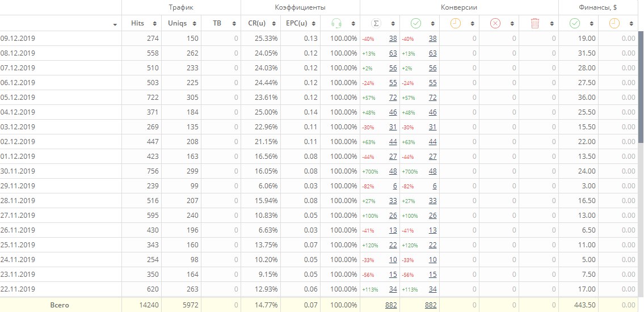Click sort arrows next to Hits
Image resolution: width=644 pixels, height=312 pixels.
pyautogui.click(x=154, y=24)
